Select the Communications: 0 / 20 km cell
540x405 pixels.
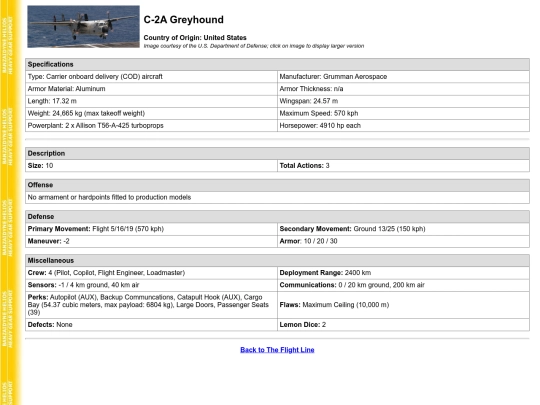point(403,285)
